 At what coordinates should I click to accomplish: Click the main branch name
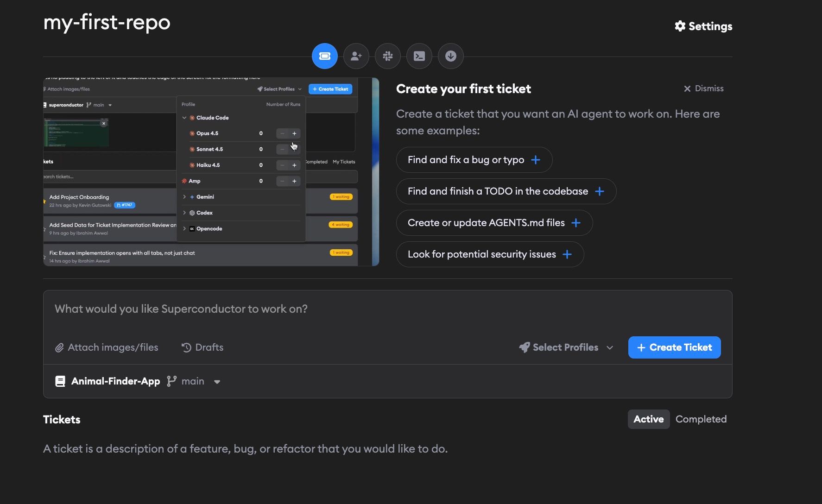coord(193,381)
